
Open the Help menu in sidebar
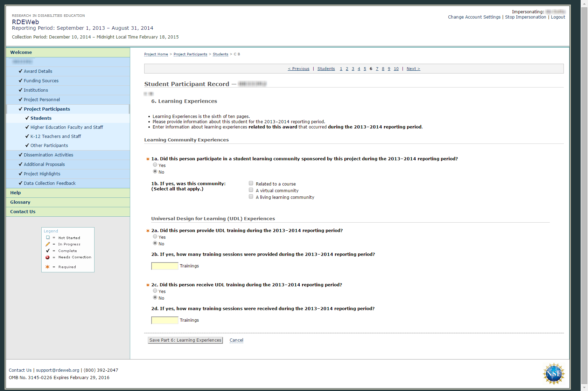pos(15,193)
